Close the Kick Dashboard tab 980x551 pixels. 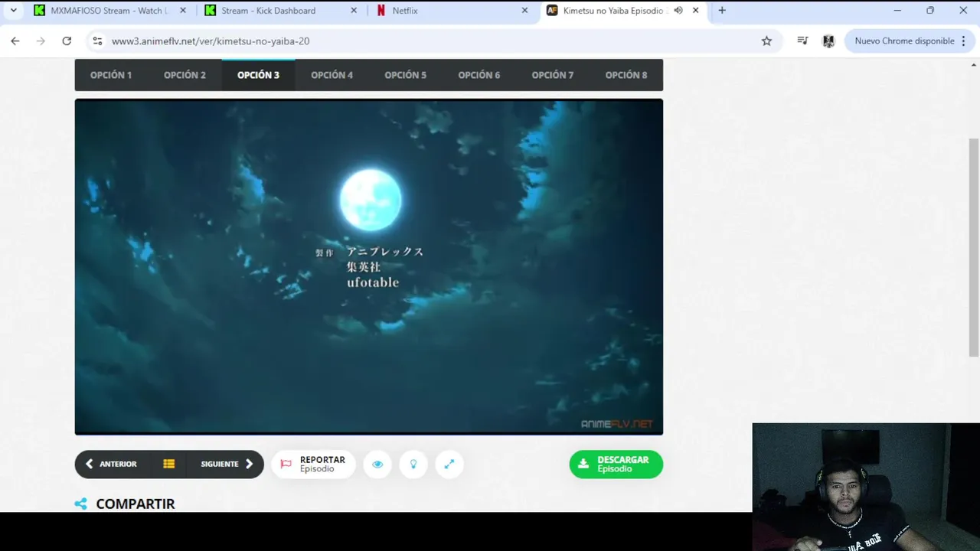click(354, 11)
